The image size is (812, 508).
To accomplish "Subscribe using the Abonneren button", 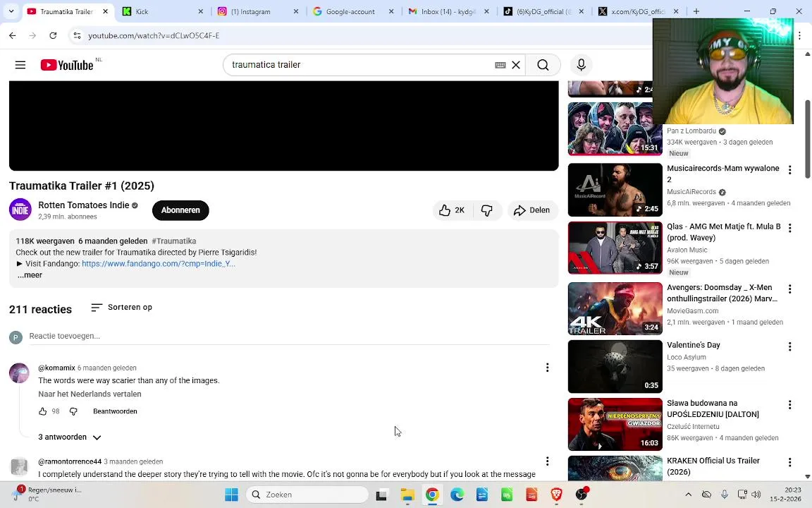I will pyautogui.click(x=180, y=210).
